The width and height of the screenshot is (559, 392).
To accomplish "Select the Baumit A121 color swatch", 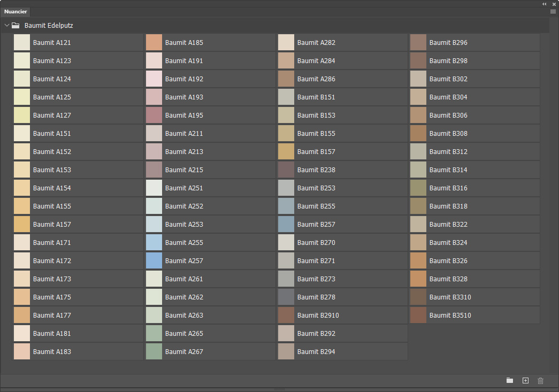I will 22,42.
